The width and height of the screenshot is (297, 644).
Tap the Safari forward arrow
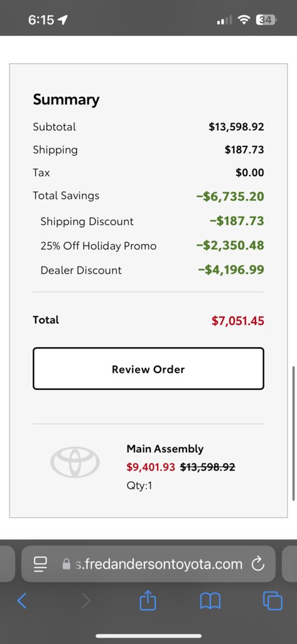(x=86, y=601)
